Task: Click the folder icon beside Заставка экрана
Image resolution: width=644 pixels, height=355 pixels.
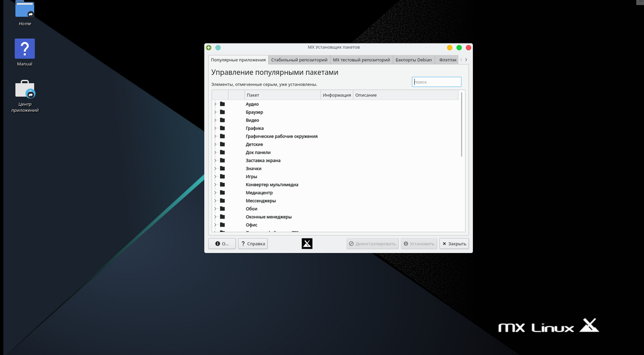Action: coord(222,161)
